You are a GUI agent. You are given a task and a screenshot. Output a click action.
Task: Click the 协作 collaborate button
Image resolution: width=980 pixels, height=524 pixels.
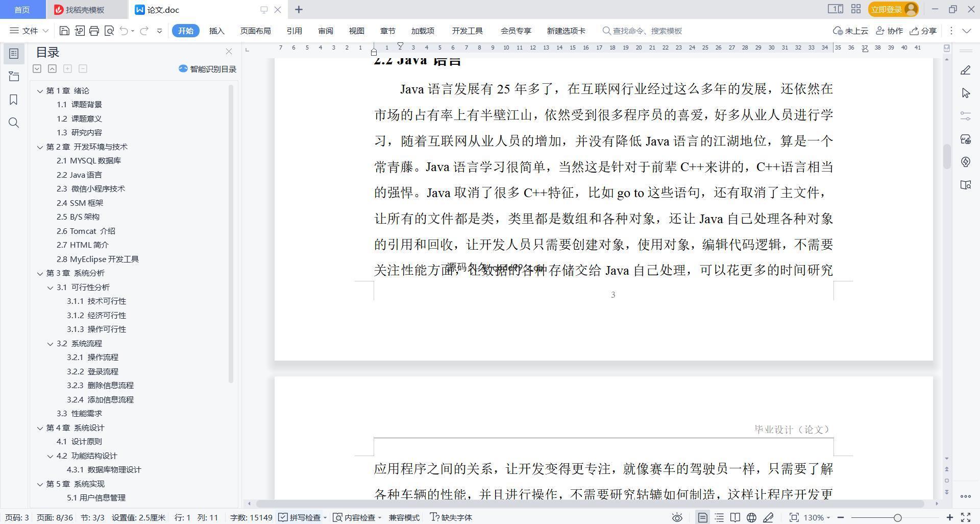tap(889, 31)
